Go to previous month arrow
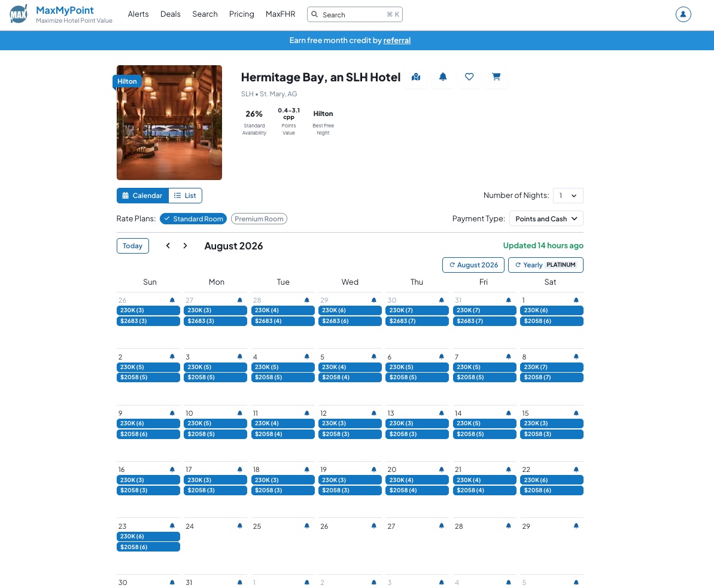The image size is (714, 588). (168, 245)
